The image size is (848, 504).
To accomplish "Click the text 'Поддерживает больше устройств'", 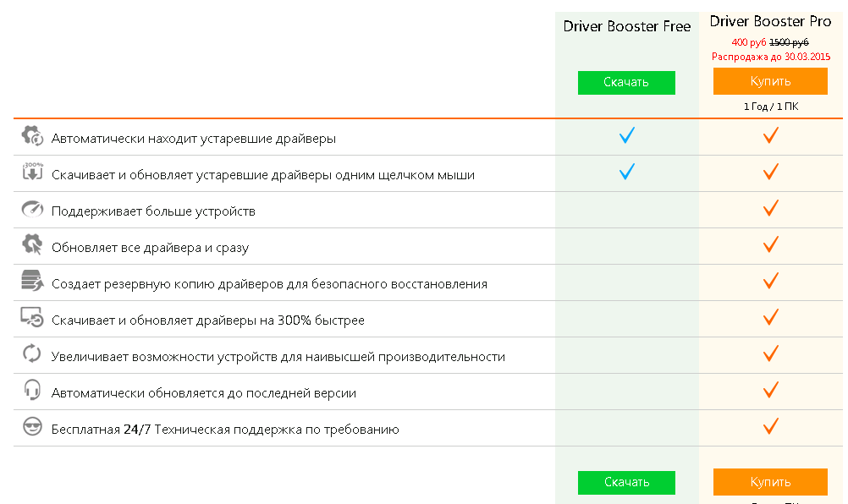I will click(153, 211).
